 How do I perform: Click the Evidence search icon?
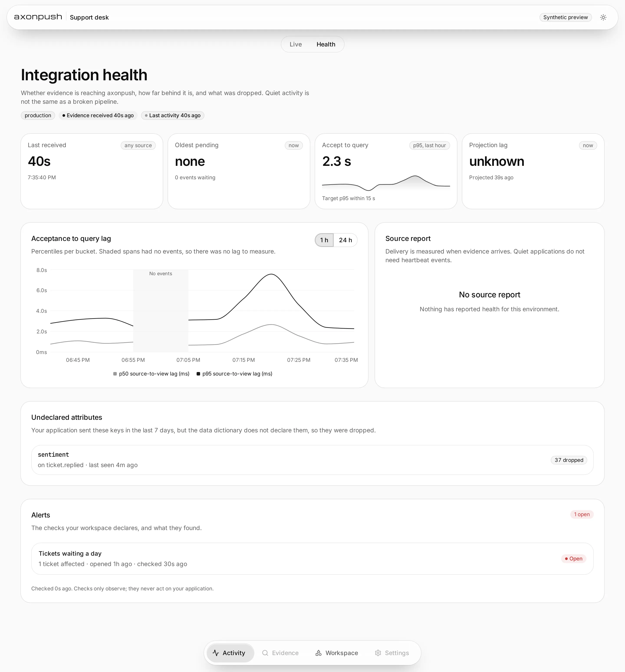pyautogui.click(x=265, y=653)
